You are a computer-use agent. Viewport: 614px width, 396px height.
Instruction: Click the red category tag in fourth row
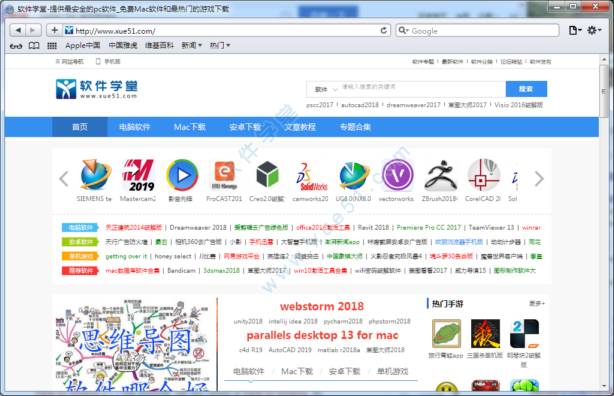(80, 271)
